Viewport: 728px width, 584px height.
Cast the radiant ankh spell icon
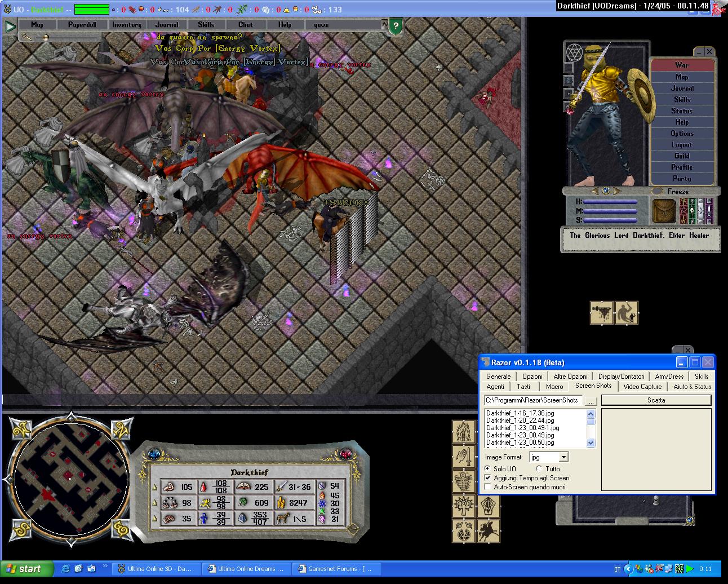click(464, 506)
